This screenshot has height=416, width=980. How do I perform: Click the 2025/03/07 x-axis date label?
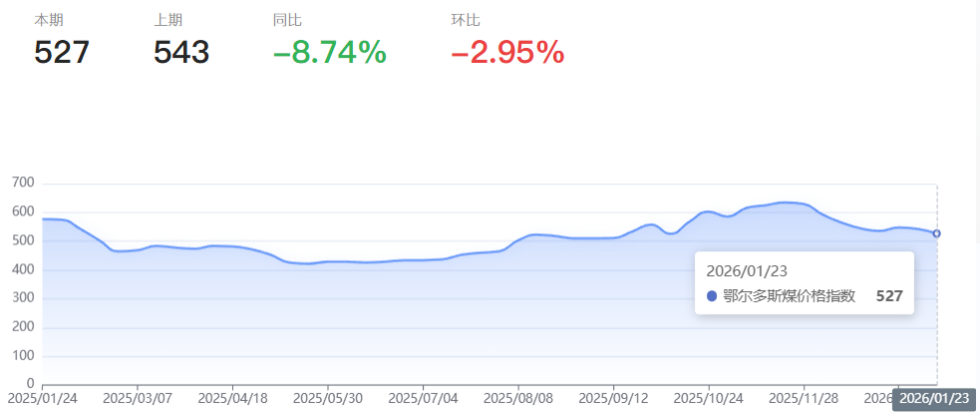[x=137, y=398]
